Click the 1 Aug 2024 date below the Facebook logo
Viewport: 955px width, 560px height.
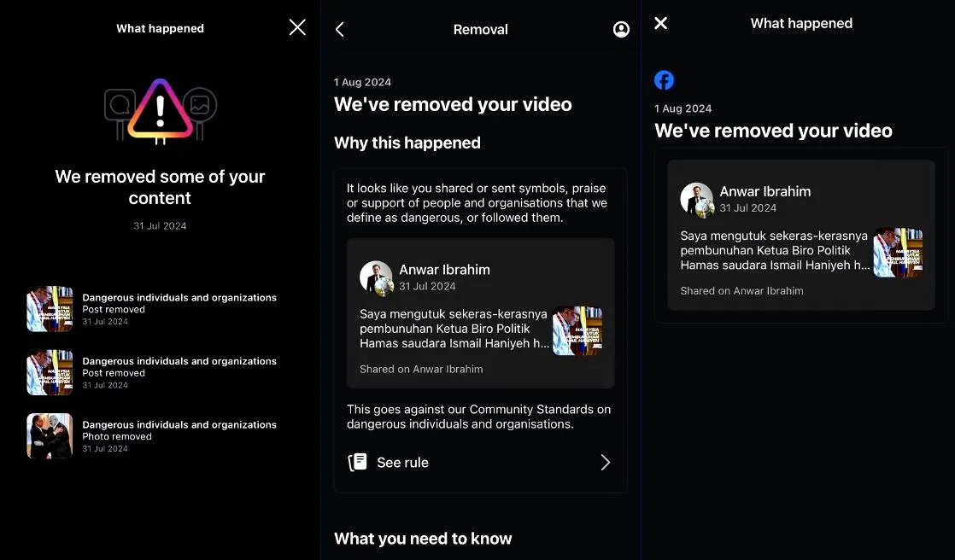click(x=683, y=108)
